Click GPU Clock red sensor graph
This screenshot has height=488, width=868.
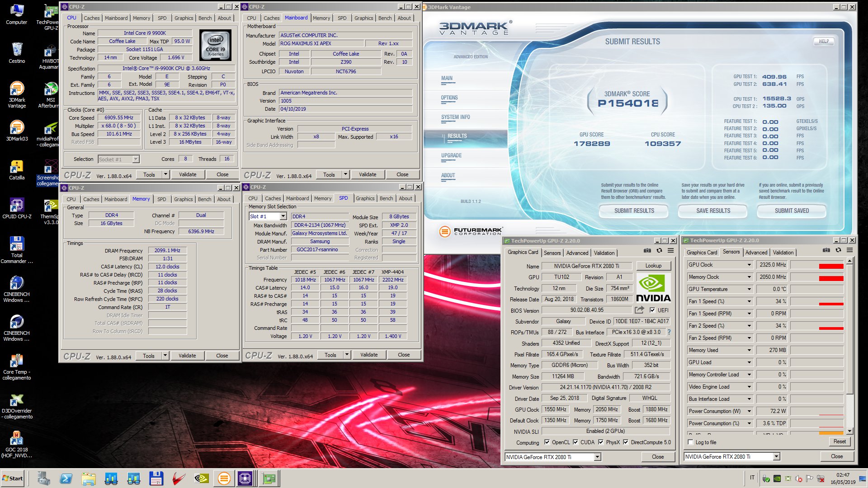point(817,265)
